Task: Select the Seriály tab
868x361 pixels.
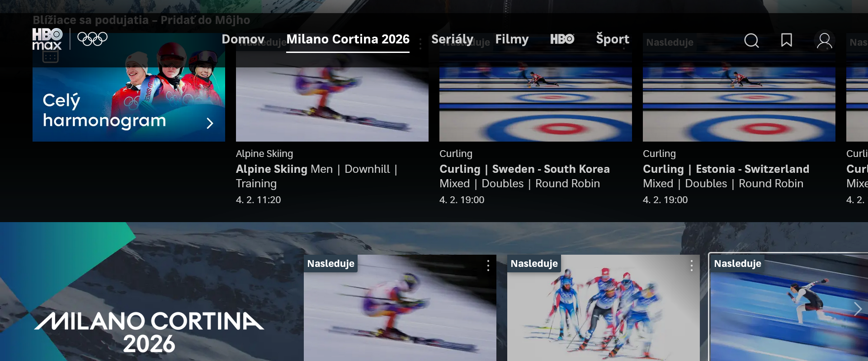Action: pos(452,39)
